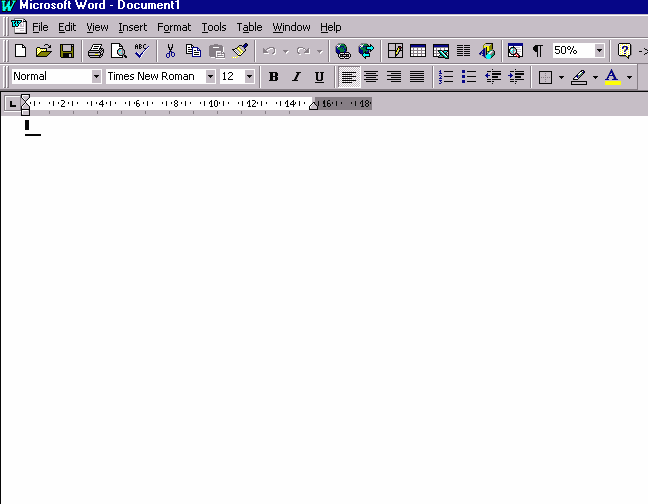This screenshot has width=648, height=504.
Task: Click the tab alignment selector left of ruler
Action: point(12,103)
